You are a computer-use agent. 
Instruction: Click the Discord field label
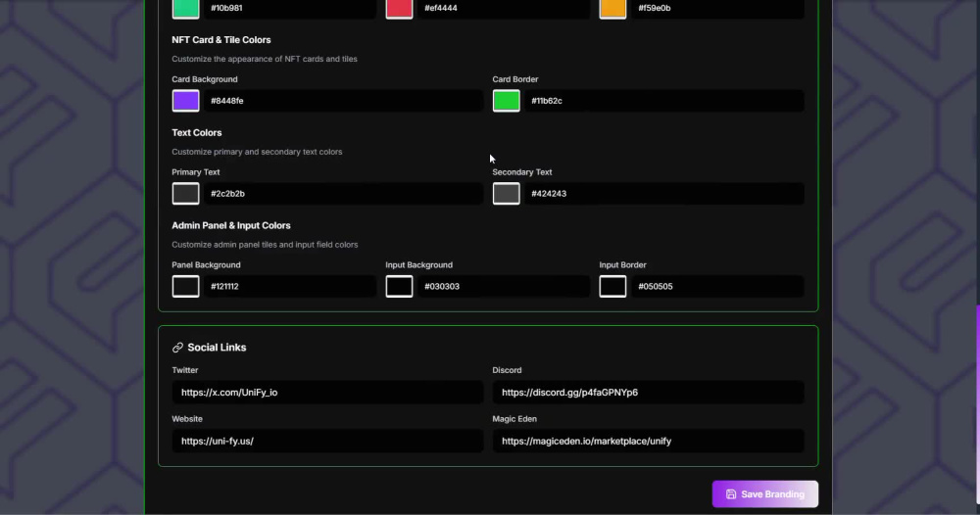coord(507,370)
